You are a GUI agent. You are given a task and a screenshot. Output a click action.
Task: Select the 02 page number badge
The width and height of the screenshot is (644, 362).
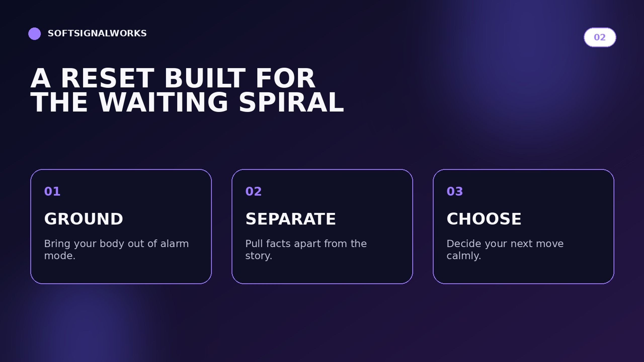coord(600,37)
